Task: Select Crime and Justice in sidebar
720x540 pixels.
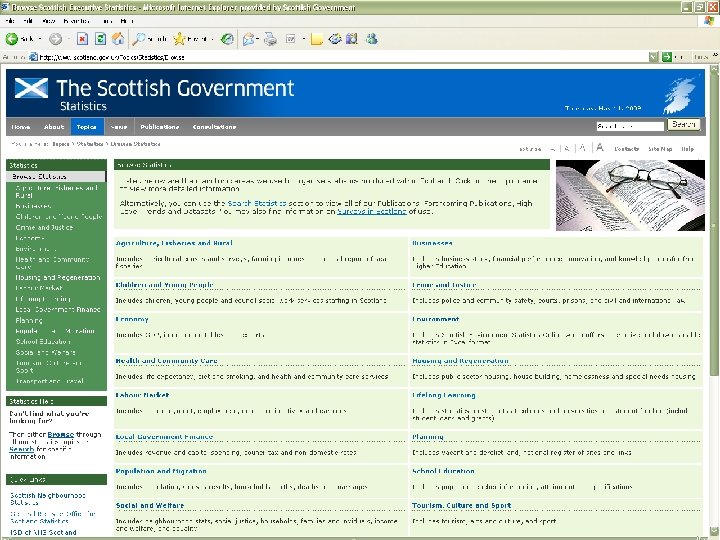Action: pyautogui.click(x=44, y=227)
